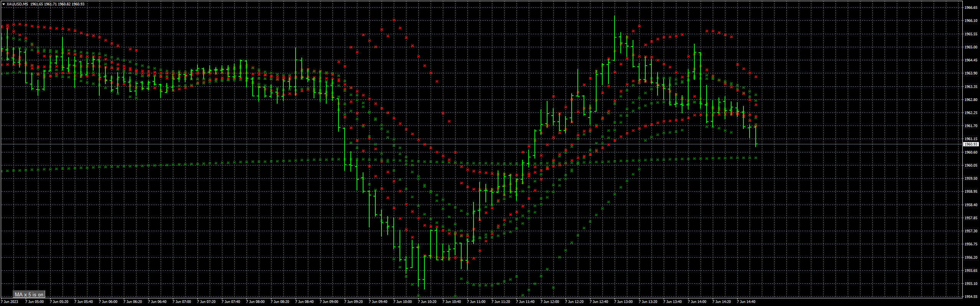
Task: Click the 1955.65 price scale label
Action: pyautogui.click(x=971, y=271)
